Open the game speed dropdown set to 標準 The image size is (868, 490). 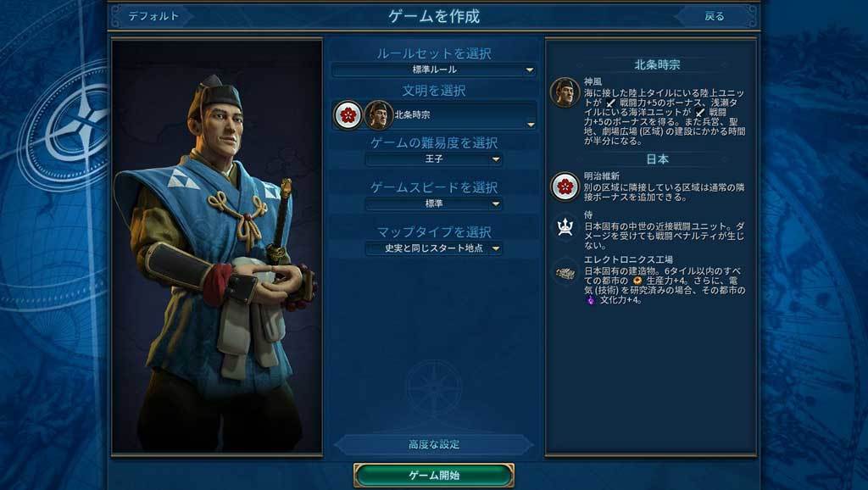[434, 203]
